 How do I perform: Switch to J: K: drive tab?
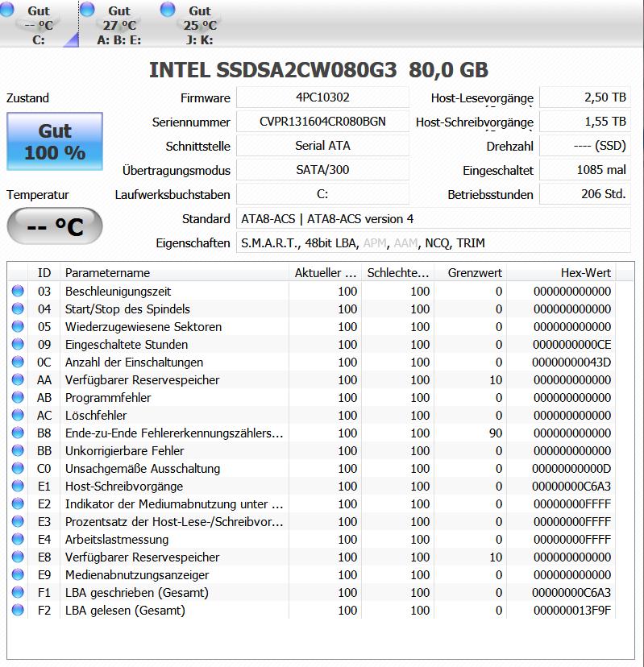(x=200, y=24)
